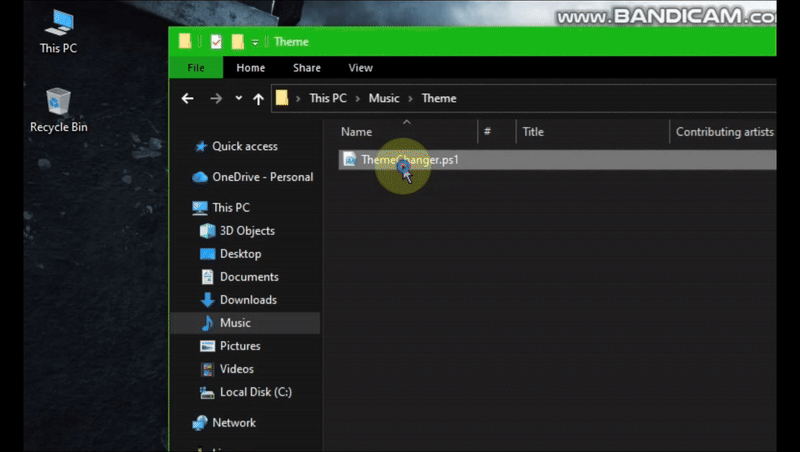The width and height of the screenshot is (800, 452).
Task: Open Documents folder in sidebar
Action: coord(249,277)
